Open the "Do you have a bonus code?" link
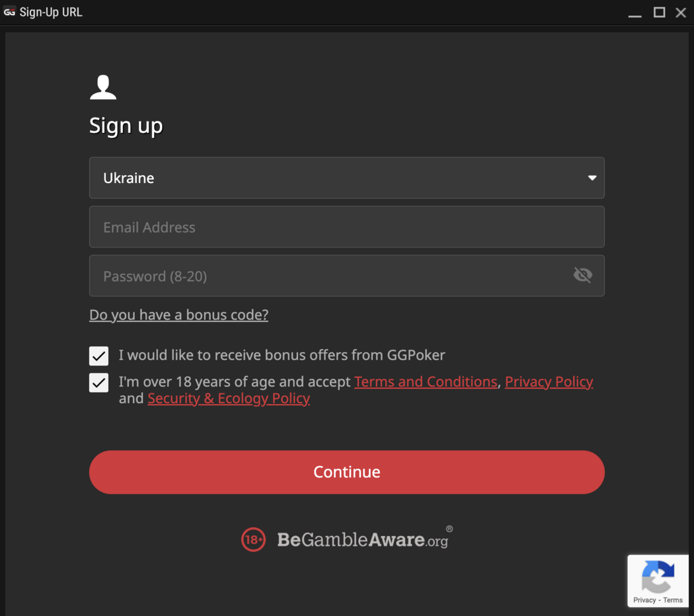This screenshot has height=616, width=694. click(178, 315)
